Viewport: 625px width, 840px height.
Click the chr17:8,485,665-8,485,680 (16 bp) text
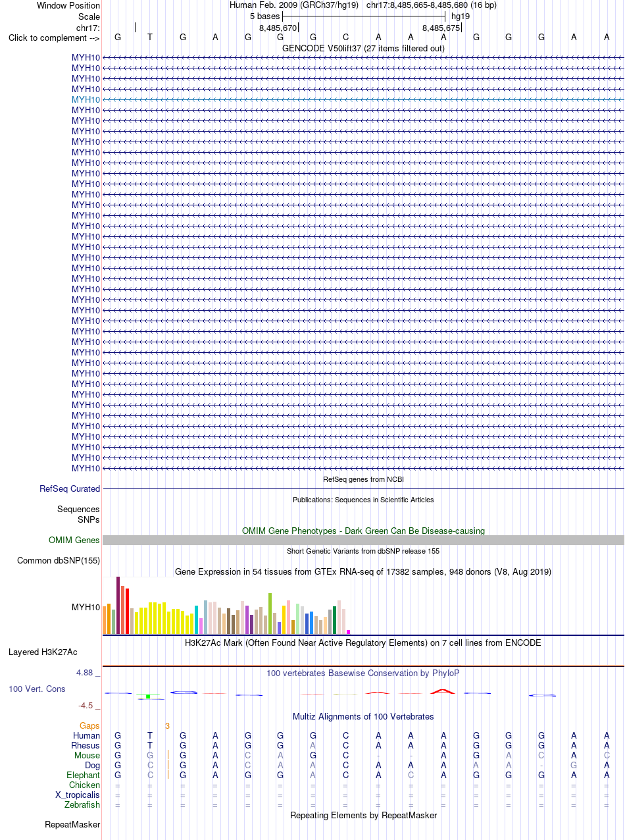point(432,5)
